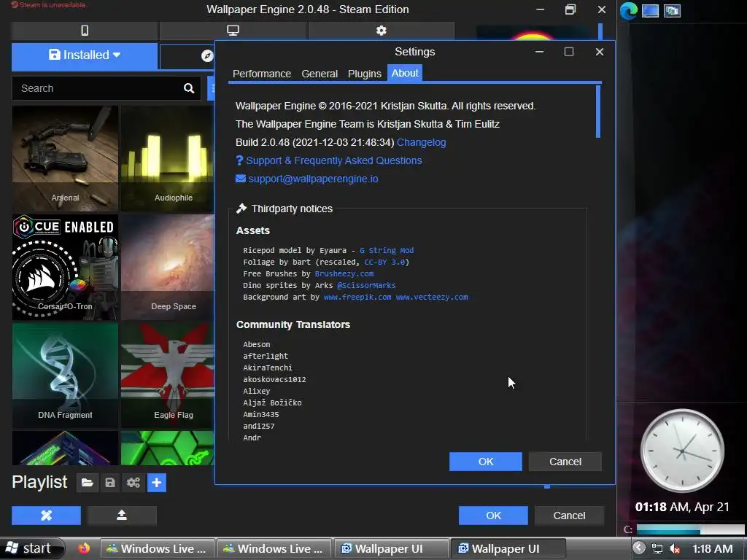Open playlist settings gears icon
This screenshot has width=747, height=560.
(x=133, y=483)
